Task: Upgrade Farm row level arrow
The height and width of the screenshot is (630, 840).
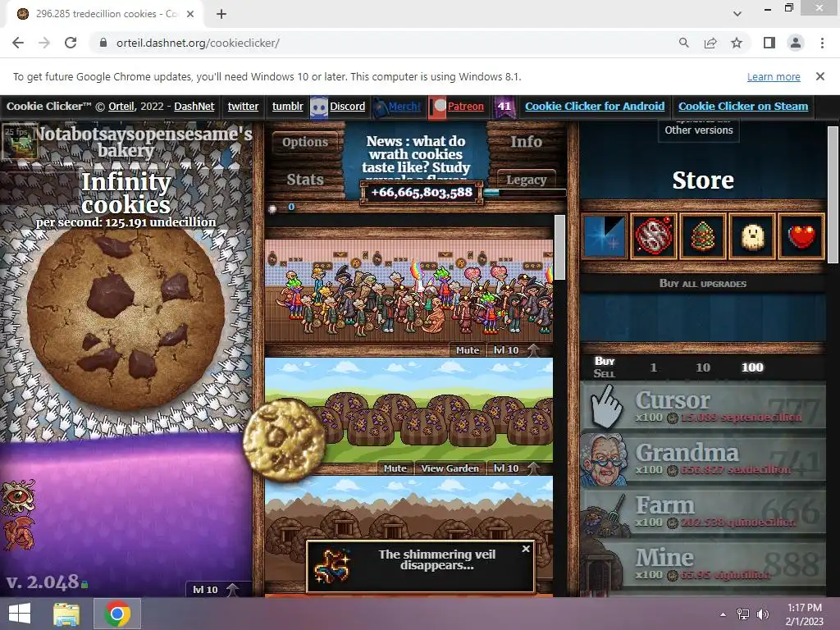Action: click(532, 468)
